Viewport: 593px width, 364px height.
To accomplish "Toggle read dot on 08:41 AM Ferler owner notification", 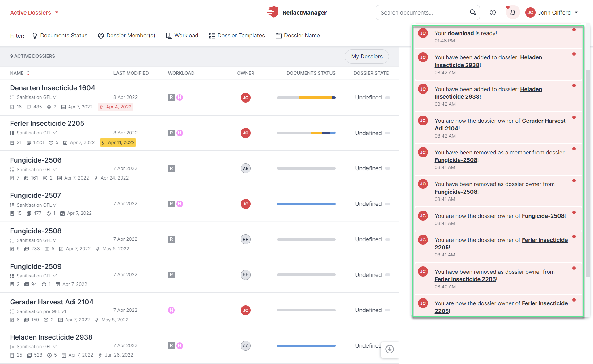I will click(574, 237).
